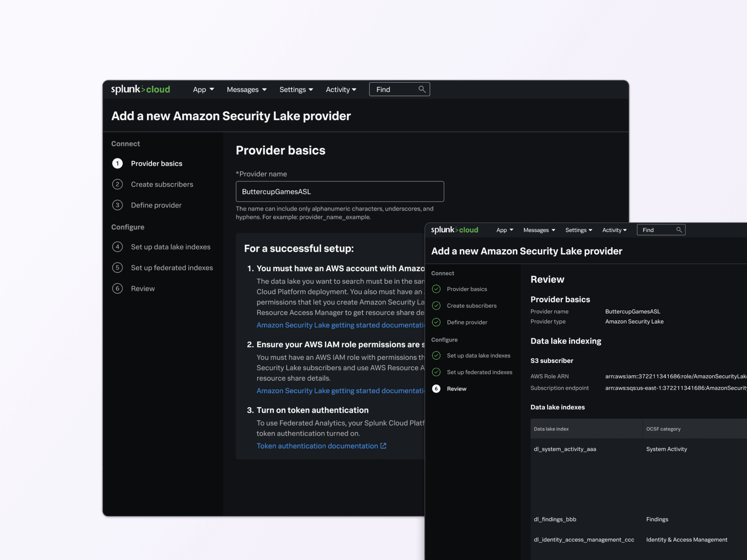The width and height of the screenshot is (747, 560).
Task: Open the Activity dropdown in front window
Action: [614, 230]
